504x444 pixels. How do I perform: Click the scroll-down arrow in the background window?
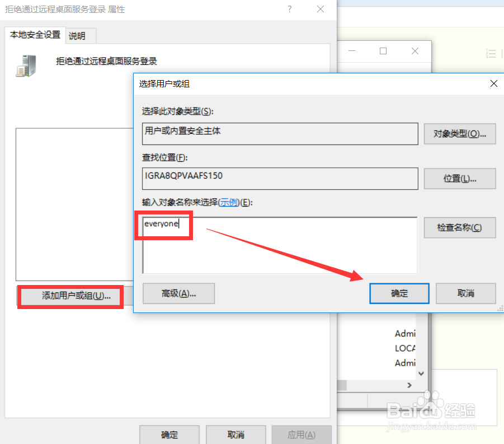421,372
